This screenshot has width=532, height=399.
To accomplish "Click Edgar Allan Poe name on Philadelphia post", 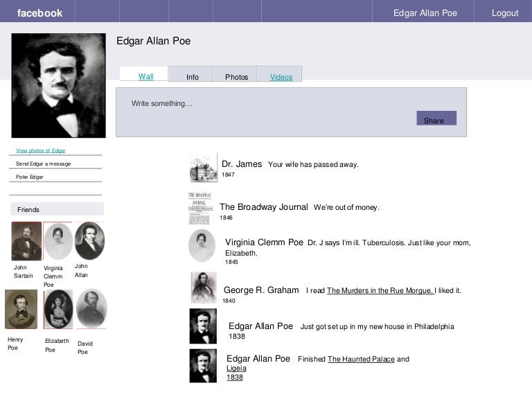I will tap(260, 326).
